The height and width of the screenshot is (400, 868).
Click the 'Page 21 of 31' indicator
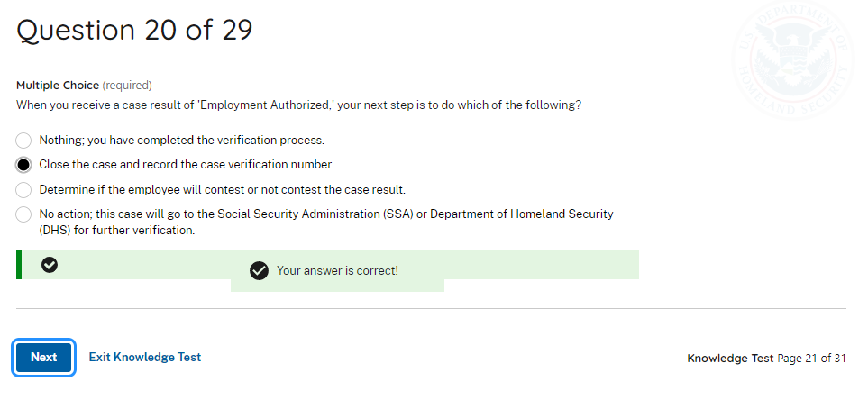[x=811, y=358]
